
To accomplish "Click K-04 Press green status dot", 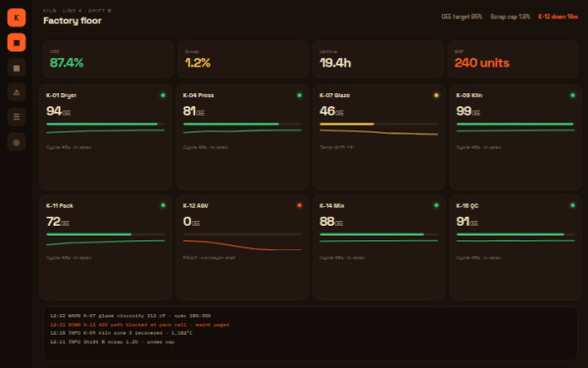I will pos(299,95).
